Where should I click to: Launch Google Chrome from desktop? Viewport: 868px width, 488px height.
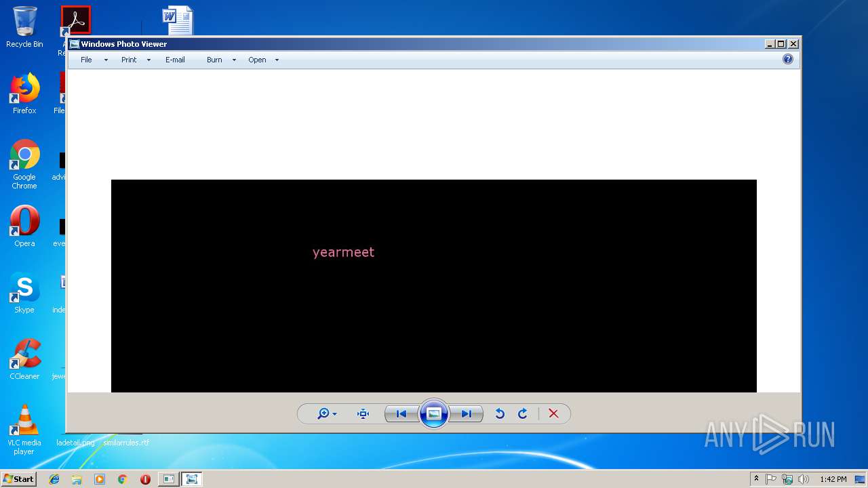click(24, 164)
